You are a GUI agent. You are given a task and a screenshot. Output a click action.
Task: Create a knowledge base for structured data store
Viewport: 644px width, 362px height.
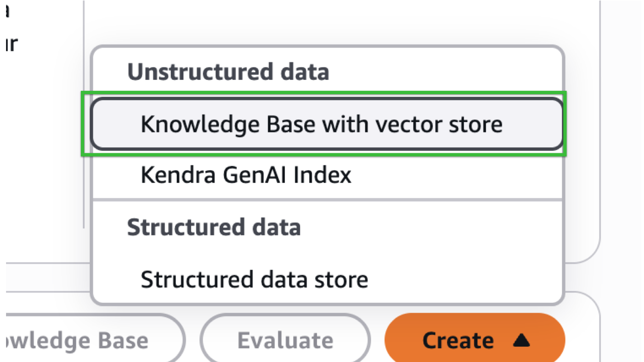[x=254, y=280]
